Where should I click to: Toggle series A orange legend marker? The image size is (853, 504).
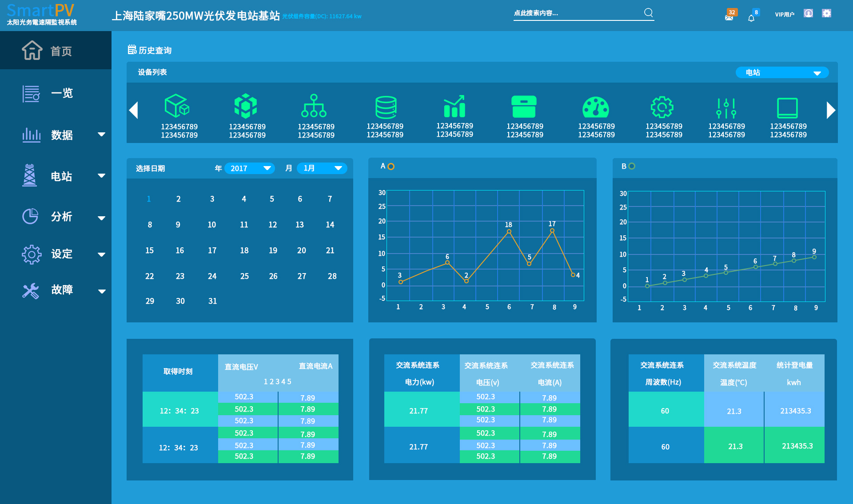391,167
